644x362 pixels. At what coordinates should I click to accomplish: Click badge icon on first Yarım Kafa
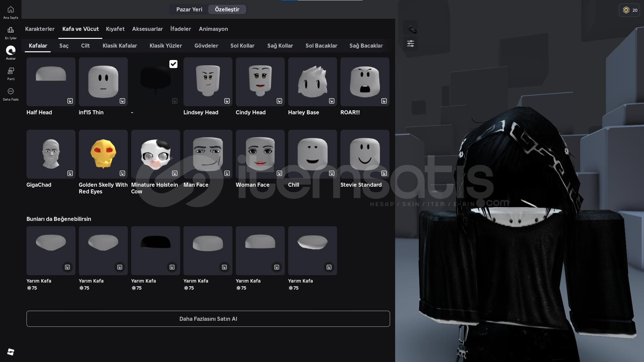67,267
